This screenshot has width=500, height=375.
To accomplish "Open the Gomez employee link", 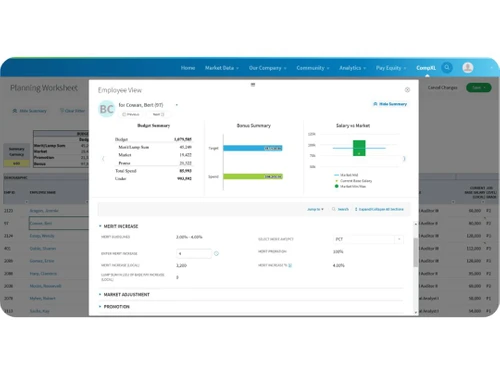I will point(42,261).
